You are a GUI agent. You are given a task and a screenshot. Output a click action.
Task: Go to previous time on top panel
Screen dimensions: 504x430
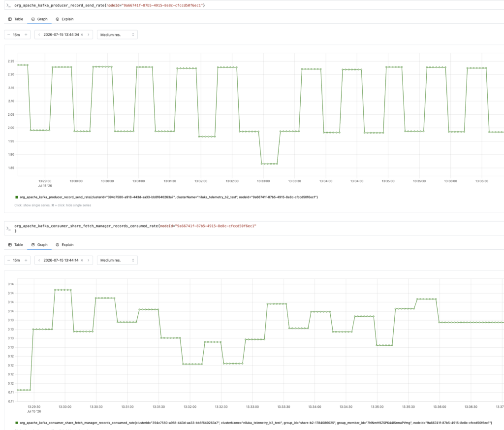(39, 35)
